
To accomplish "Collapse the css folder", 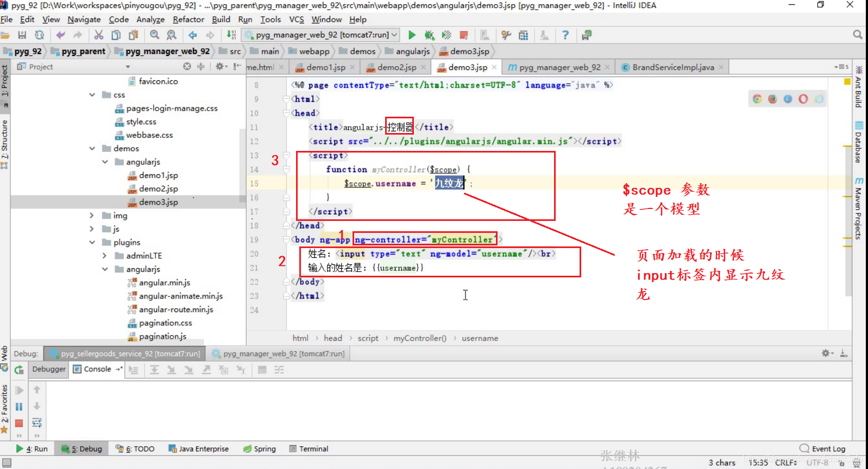I will (x=92, y=94).
